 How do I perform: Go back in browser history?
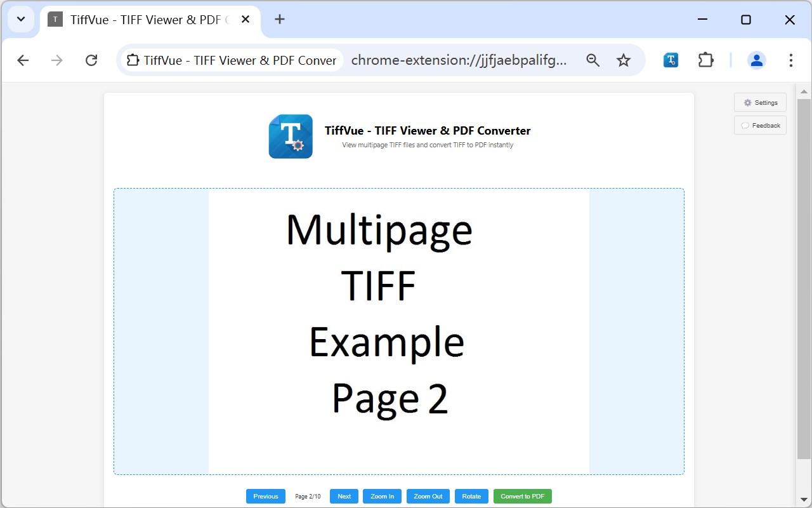(x=23, y=60)
